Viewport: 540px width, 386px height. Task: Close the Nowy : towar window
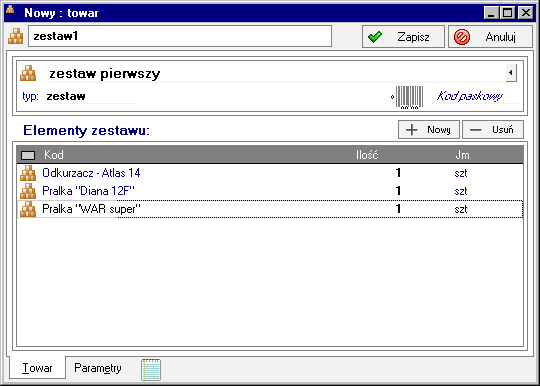[526, 13]
